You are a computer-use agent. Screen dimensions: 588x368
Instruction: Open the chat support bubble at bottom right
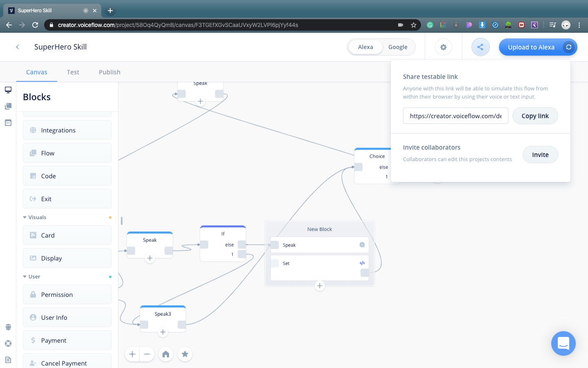point(563,343)
